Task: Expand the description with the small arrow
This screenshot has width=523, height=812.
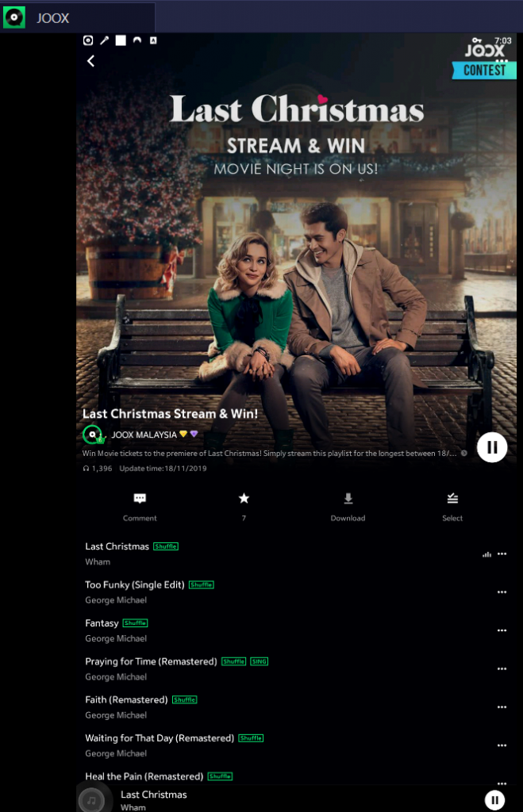Action: point(464,453)
